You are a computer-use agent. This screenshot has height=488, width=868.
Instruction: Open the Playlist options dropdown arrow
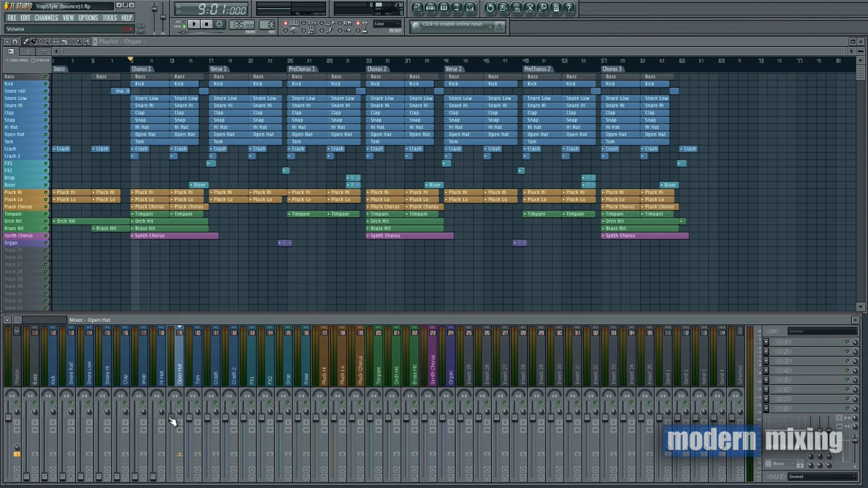pyautogui.click(x=7, y=42)
